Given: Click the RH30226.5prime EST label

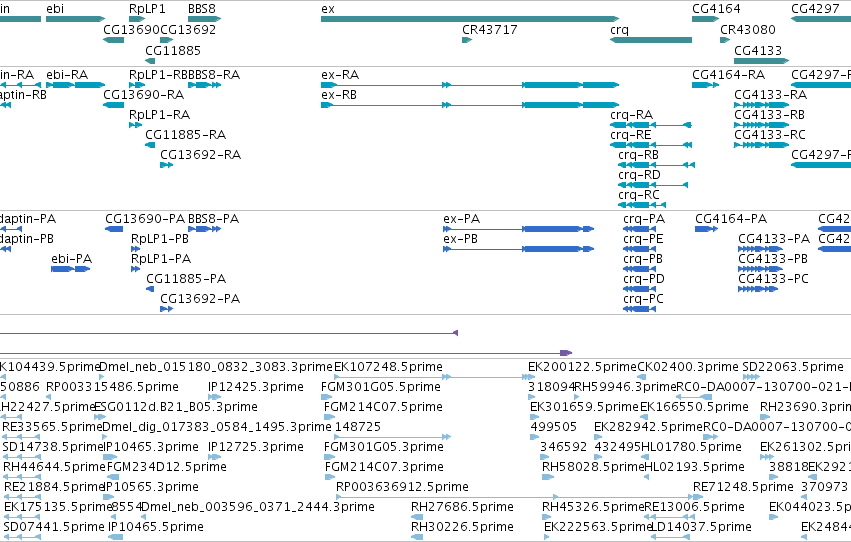Looking at the screenshot, I should [462, 527].
